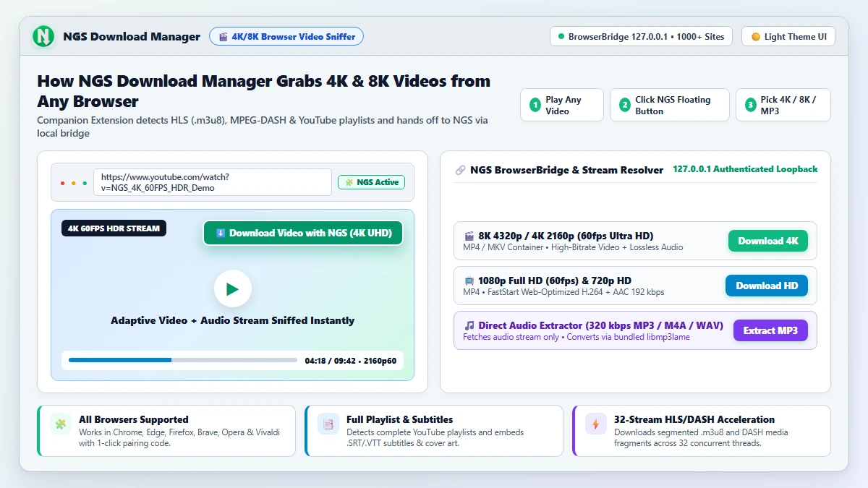This screenshot has height=488, width=868.
Task: Click the NGS Active extension badge
Action: [372, 182]
